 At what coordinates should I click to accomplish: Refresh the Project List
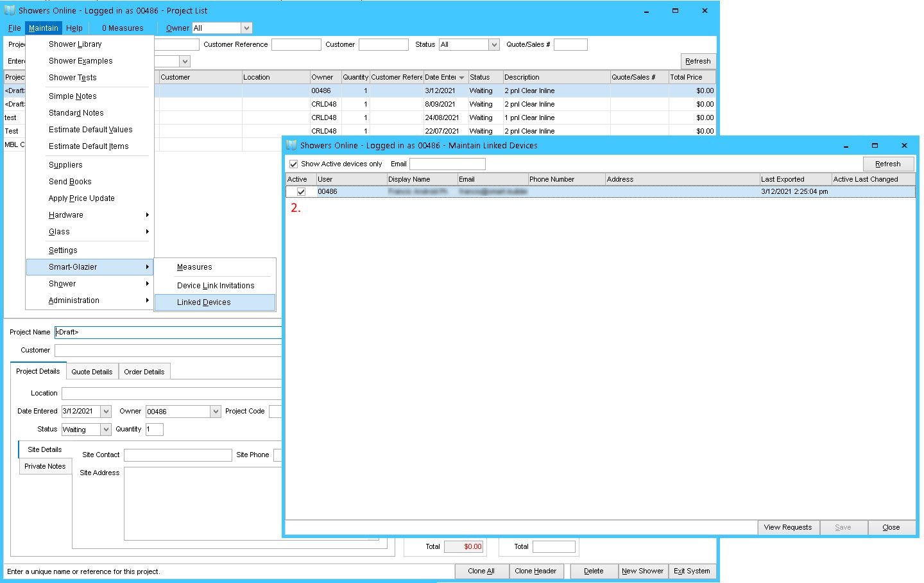click(x=697, y=62)
